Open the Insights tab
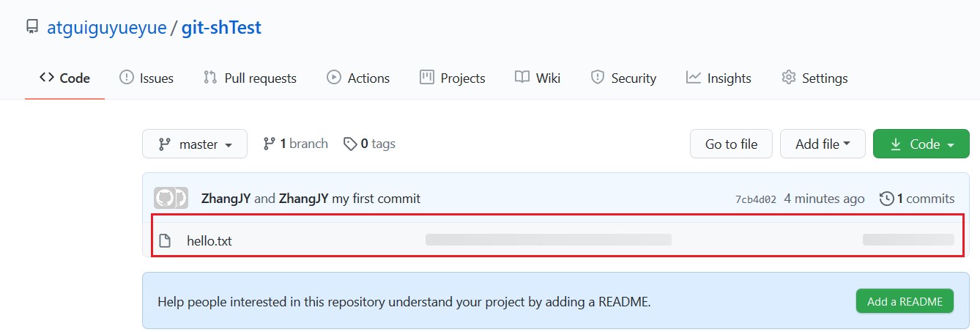This screenshot has width=980, height=332. (x=719, y=78)
